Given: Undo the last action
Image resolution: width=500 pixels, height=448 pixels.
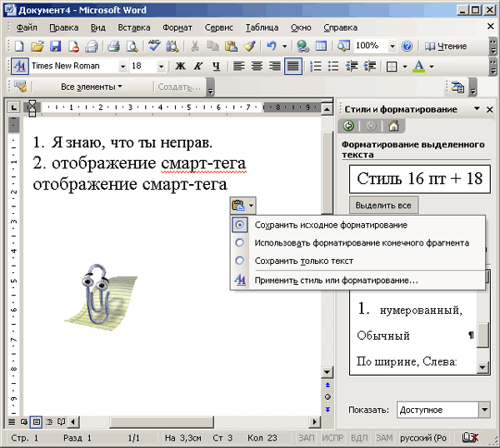Looking at the screenshot, I should click(272, 47).
